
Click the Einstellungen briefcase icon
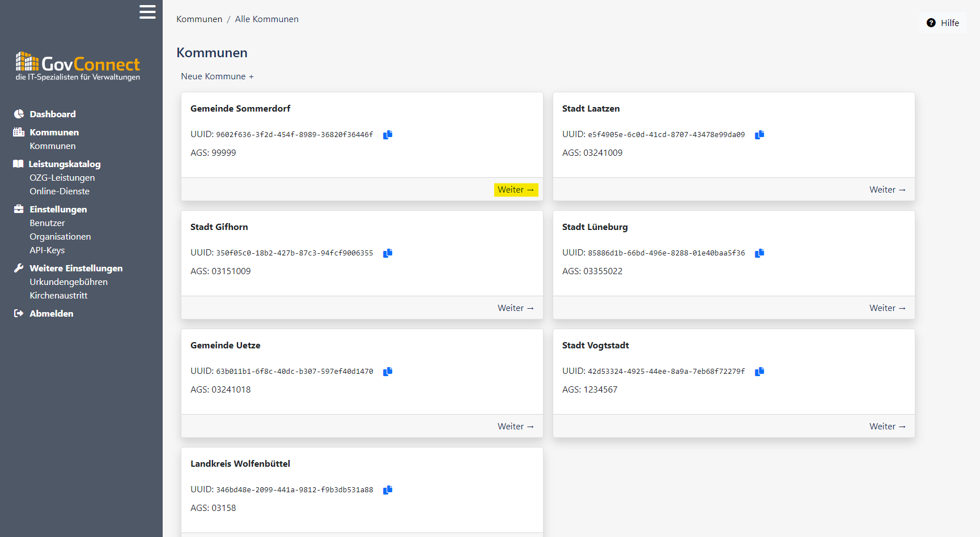coord(19,209)
